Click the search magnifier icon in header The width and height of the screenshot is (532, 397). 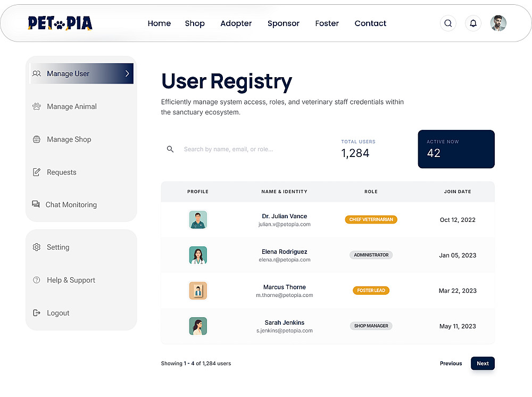point(448,23)
